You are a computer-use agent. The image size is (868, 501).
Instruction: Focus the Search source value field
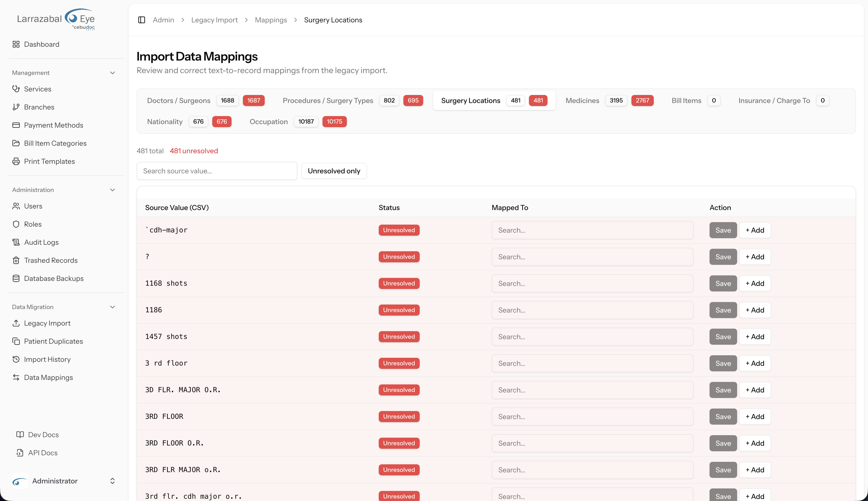pos(217,171)
